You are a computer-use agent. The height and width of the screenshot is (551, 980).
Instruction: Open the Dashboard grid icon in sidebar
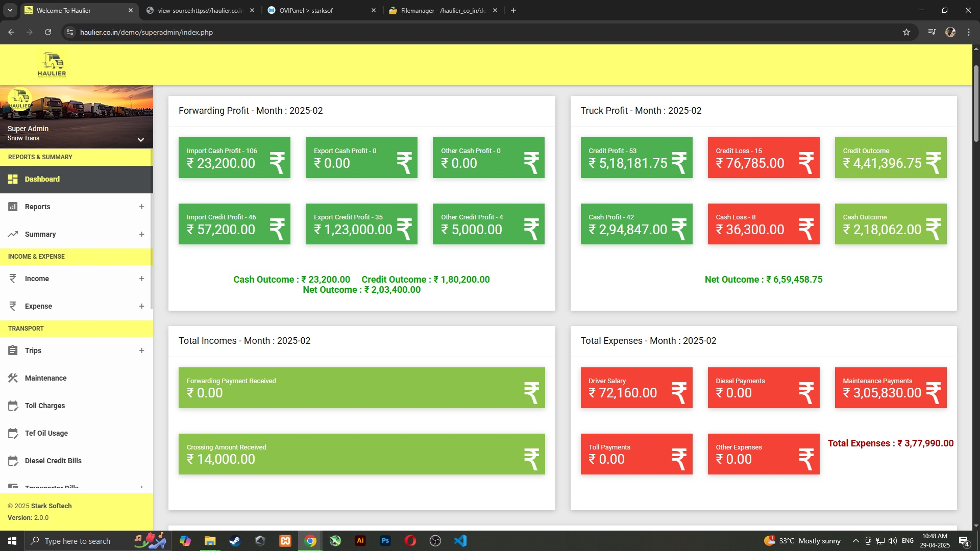click(x=13, y=179)
